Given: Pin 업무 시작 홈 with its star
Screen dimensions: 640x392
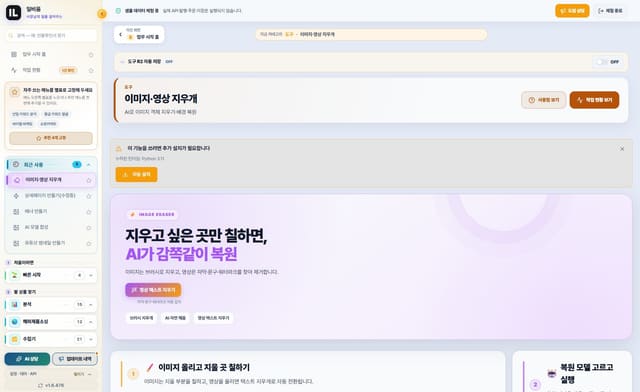Looking at the screenshot, I should click(x=91, y=55).
